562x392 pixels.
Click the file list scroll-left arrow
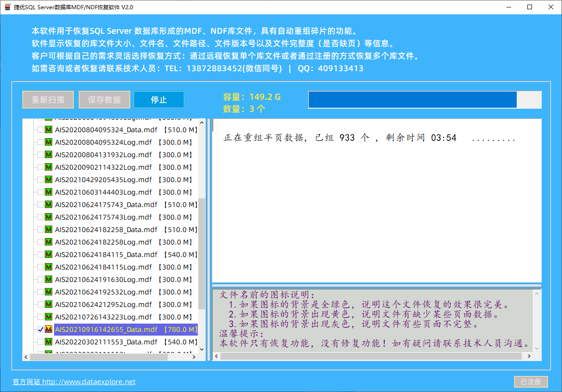click(x=26, y=357)
